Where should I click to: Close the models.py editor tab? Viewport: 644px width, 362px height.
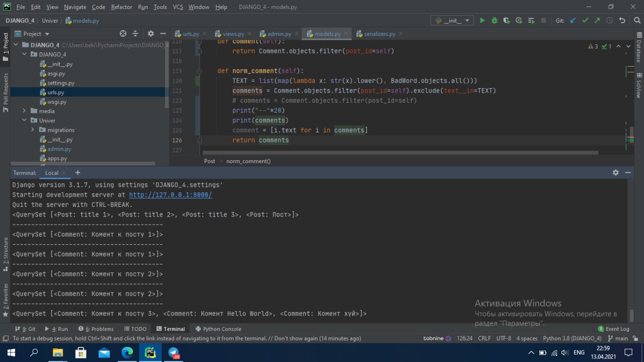click(x=346, y=34)
